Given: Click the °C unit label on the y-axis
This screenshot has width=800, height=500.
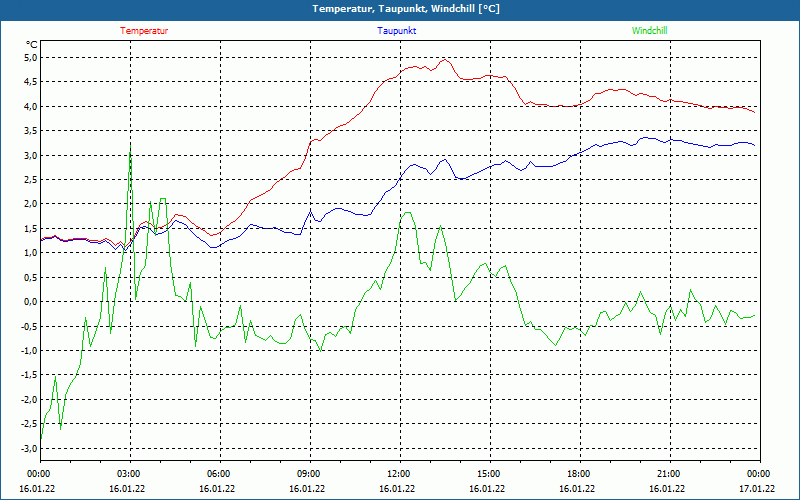Looking at the screenshot, I should [32, 45].
